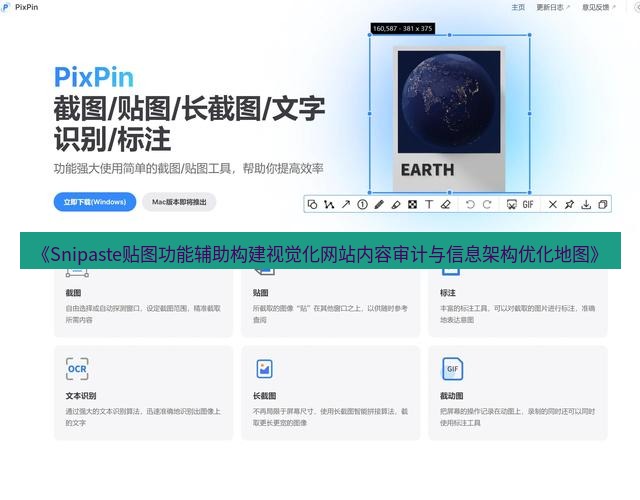The width and height of the screenshot is (640, 500).
Task: Click the 长截图 card title
Action: point(264,396)
